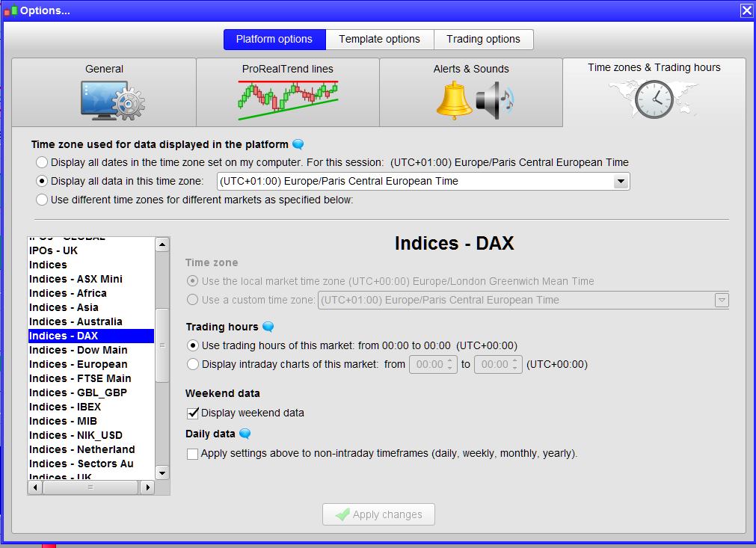
Task: Click the Options window title icon
Action: tap(10, 10)
